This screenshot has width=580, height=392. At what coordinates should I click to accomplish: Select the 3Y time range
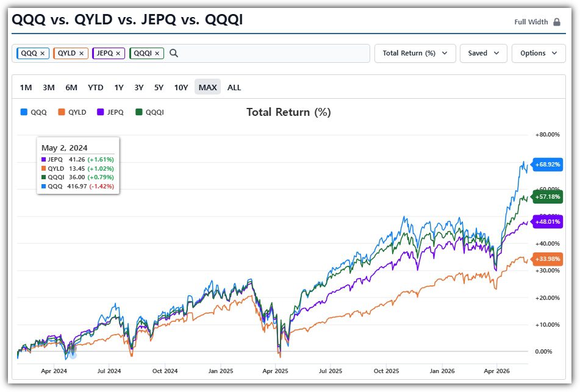click(138, 87)
